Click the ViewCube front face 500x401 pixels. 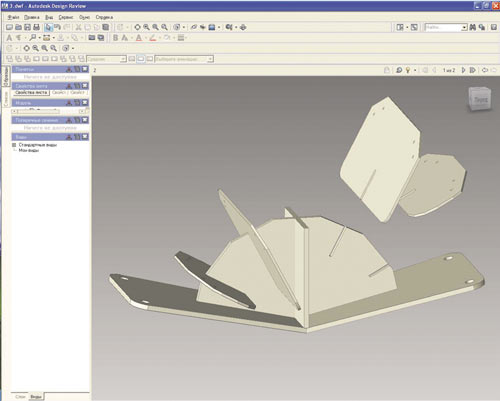click(481, 99)
